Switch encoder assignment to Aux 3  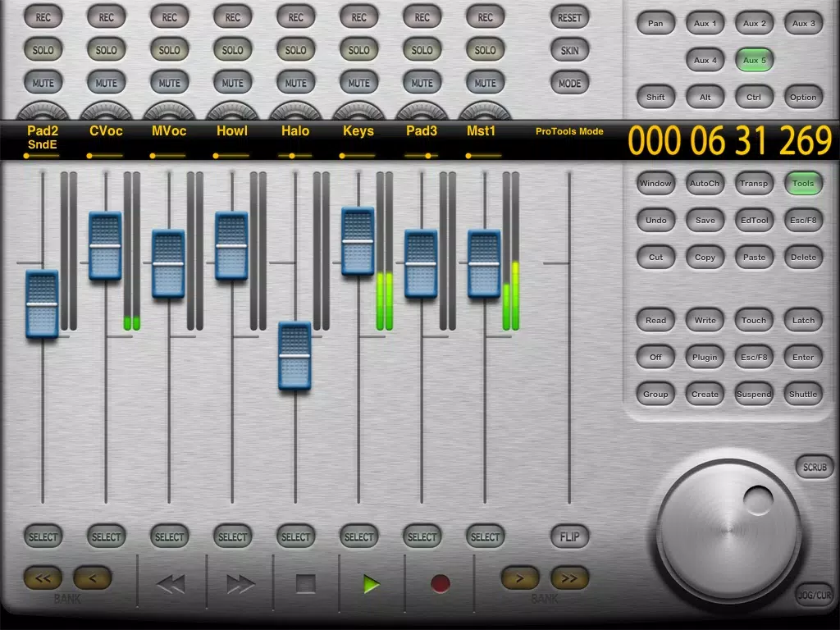point(804,23)
